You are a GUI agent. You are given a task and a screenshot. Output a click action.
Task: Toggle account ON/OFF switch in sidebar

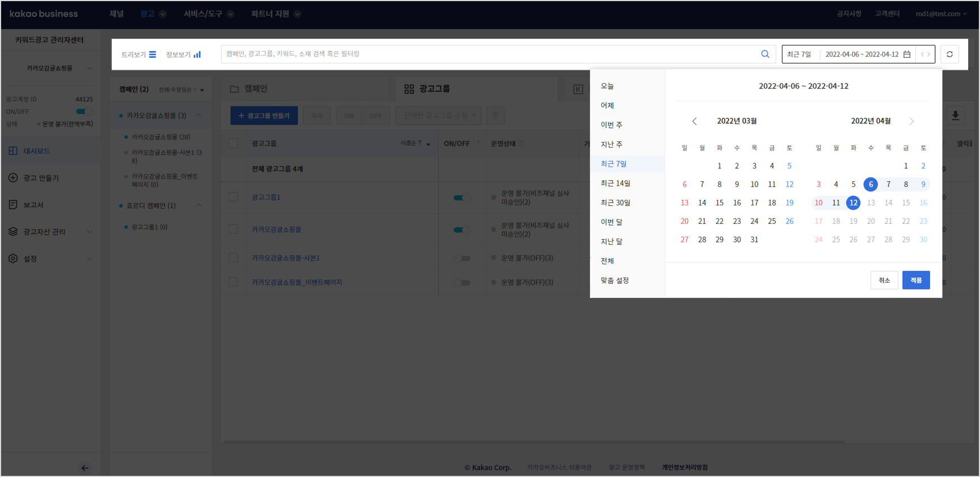click(x=84, y=112)
